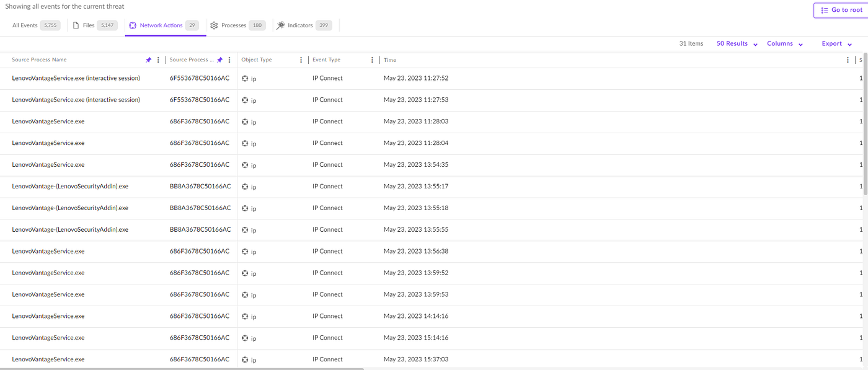Image resolution: width=868 pixels, height=370 pixels.
Task: Click the time May 23, 2023 15:37:03
Action: [x=416, y=359]
